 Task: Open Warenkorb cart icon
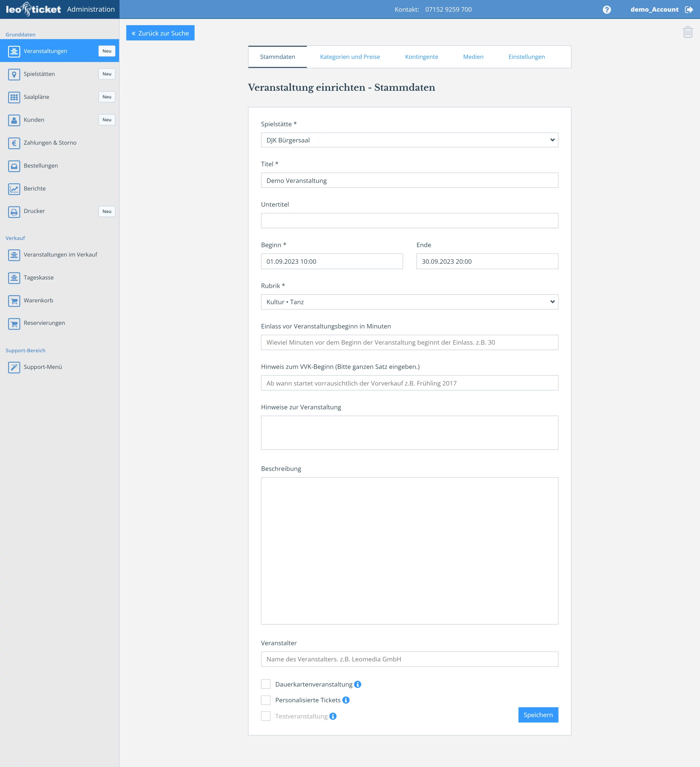[14, 301]
